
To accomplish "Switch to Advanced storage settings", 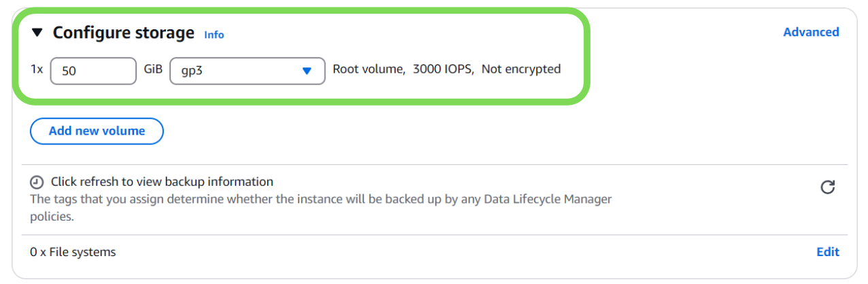I will coord(811,32).
